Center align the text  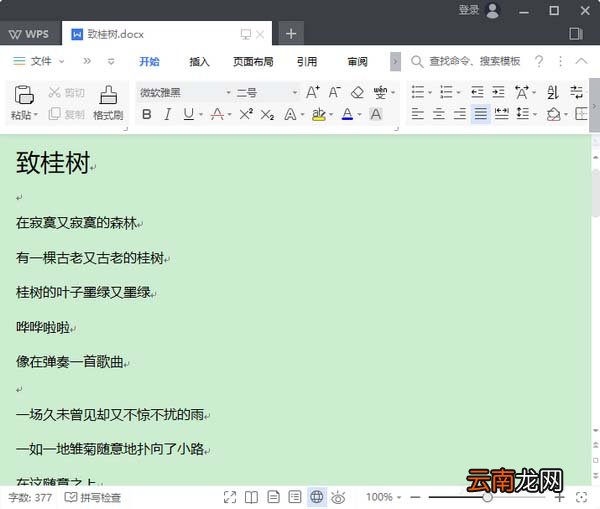439,114
